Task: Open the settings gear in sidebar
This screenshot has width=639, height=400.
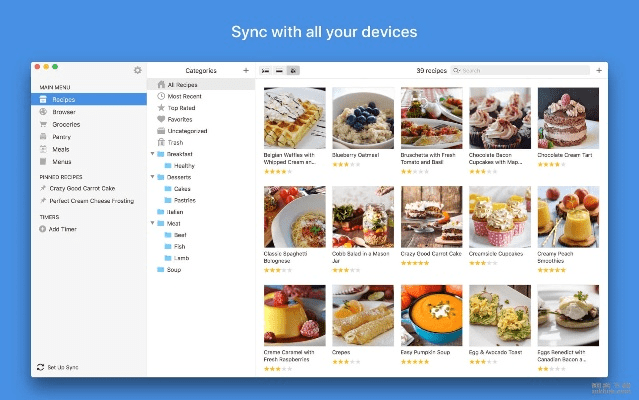Action: coord(137,70)
